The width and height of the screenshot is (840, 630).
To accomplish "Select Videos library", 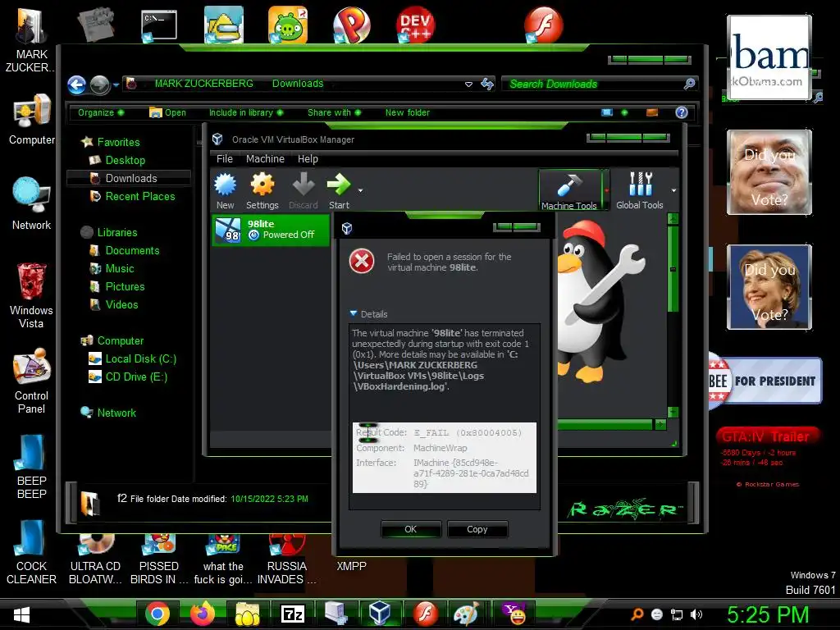I will coord(121,305).
